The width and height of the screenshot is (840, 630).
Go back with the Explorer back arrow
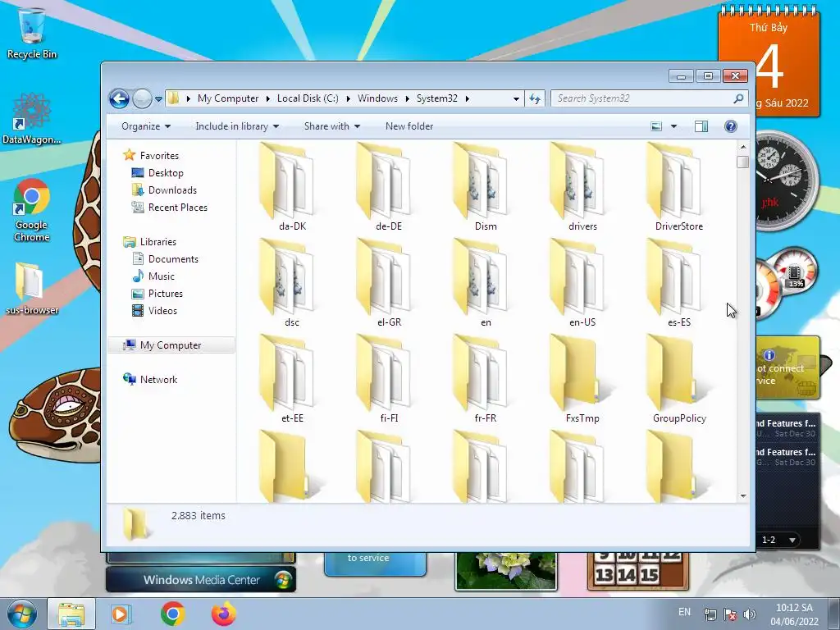119,98
